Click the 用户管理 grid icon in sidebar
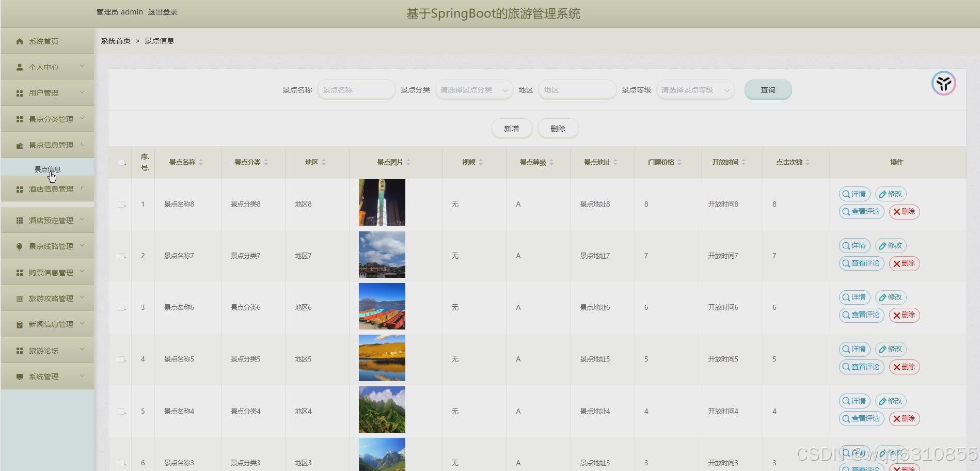Image resolution: width=980 pixels, height=471 pixels. tap(19, 92)
